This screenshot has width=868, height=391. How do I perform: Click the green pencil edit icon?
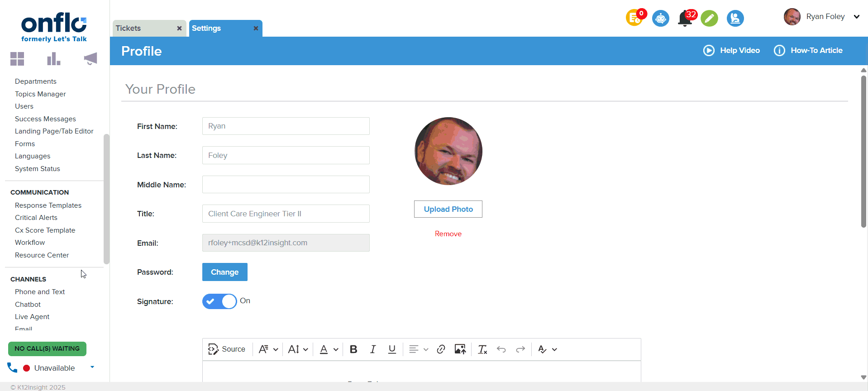[x=709, y=19]
